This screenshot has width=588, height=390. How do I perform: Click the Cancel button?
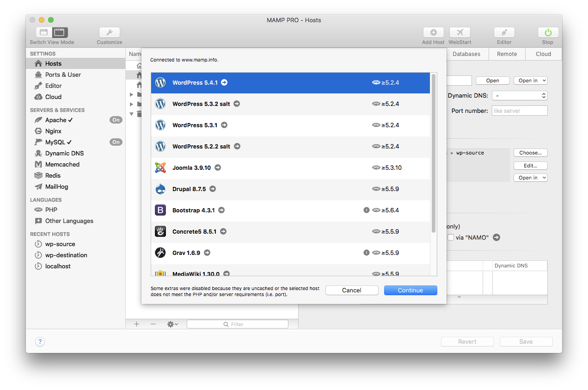[352, 291]
